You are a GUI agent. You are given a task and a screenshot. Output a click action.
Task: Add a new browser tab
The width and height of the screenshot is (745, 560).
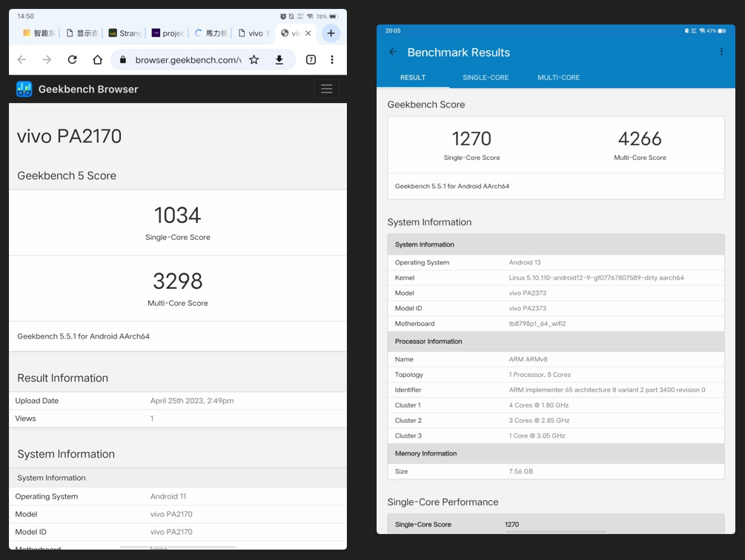tap(331, 33)
